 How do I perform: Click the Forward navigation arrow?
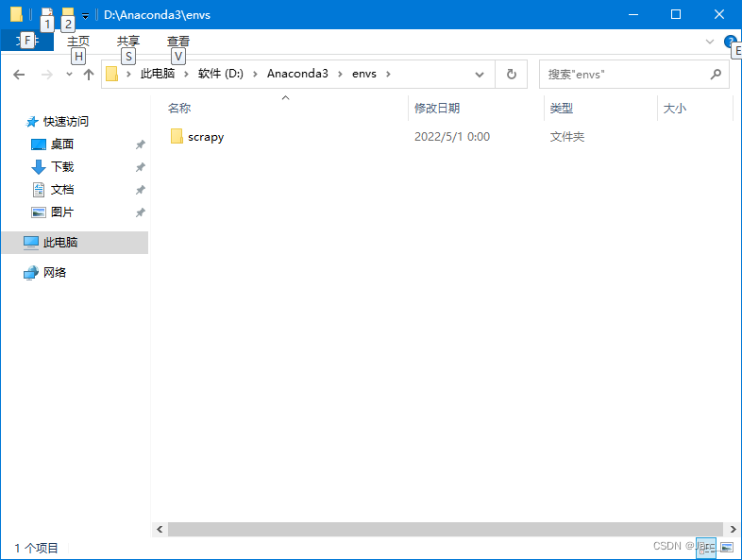click(47, 75)
